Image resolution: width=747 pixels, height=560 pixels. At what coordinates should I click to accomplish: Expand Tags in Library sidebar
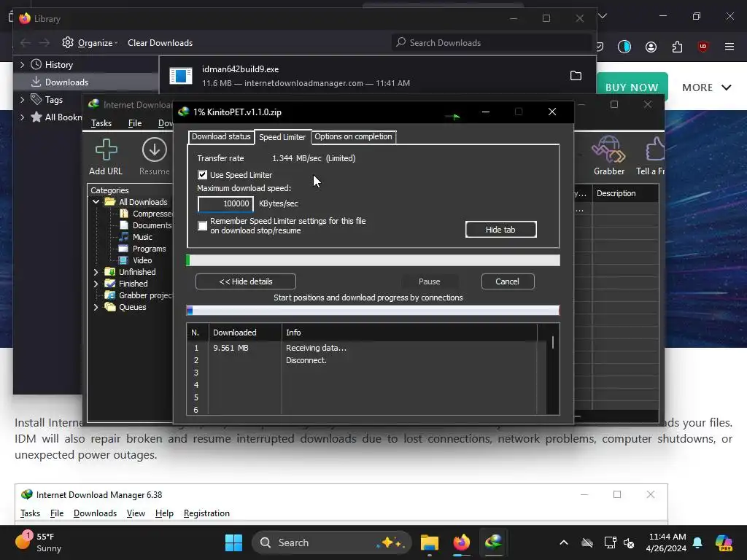pyautogui.click(x=22, y=99)
